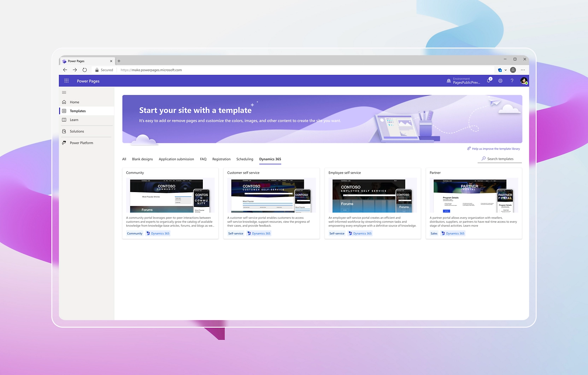This screenshot has height=375, width=588.
Task: Click the Customer self service card title
Action: (x=243, y=173)
